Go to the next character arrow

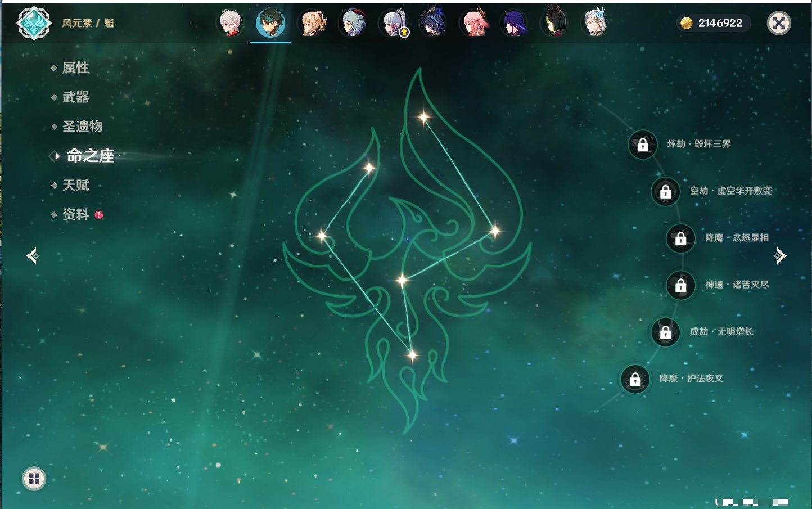tap(780, 256)
